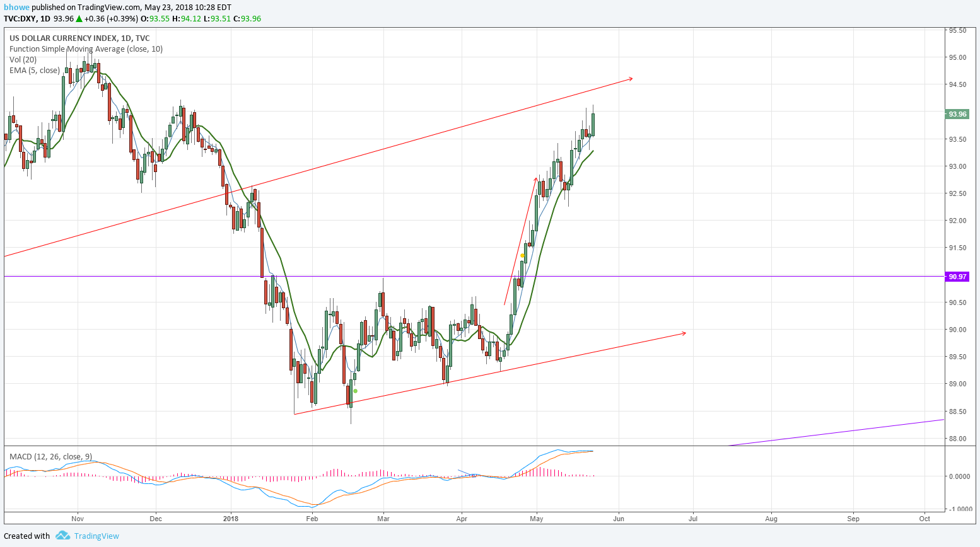Viewport: 980px width, 547px height.
Task: Click the 88.00 price axis label
Action: [957, 439]
